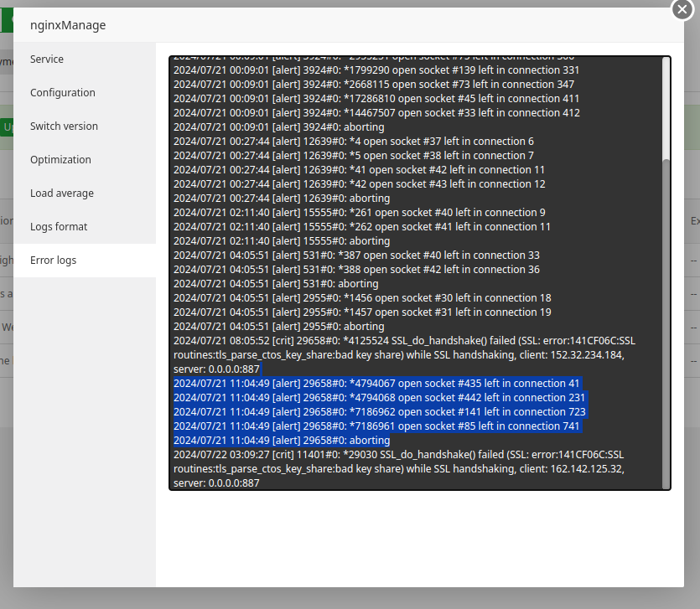Click highlighted line with open socket #442
This screenshot has height=609, width=700.
tap(380, 398)
